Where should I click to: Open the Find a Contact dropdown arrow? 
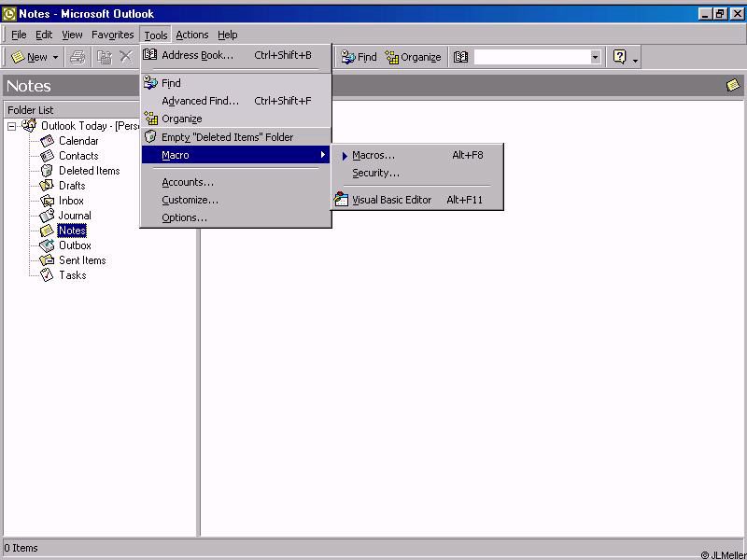pyautogui.click(x=595, y=57)
